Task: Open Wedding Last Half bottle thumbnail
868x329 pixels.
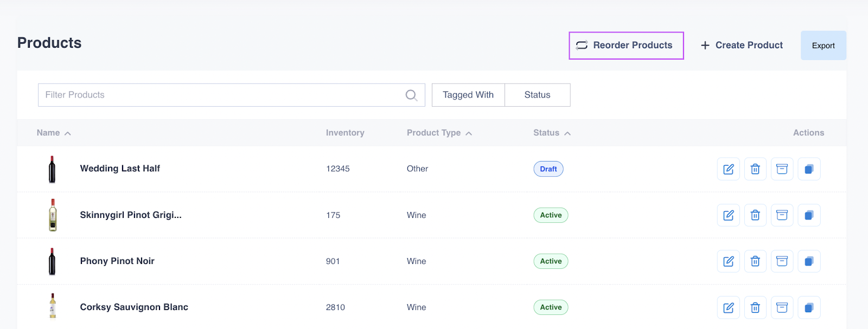Action: click(52, 169)
